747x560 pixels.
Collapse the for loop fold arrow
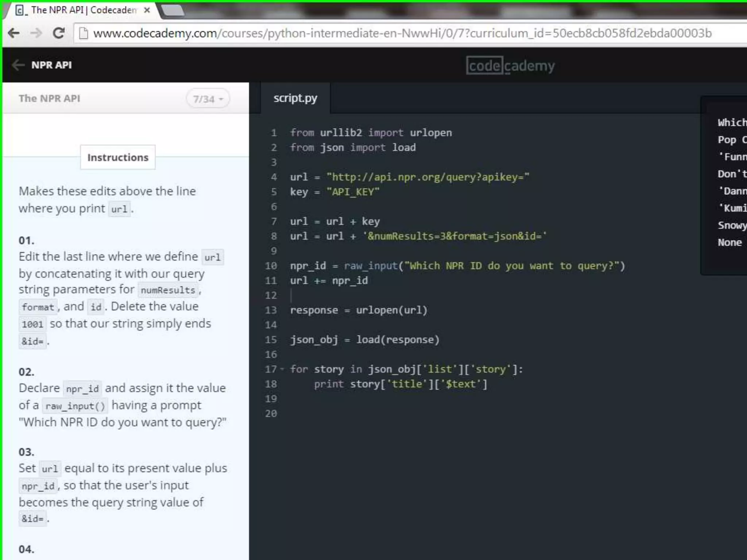282,369
